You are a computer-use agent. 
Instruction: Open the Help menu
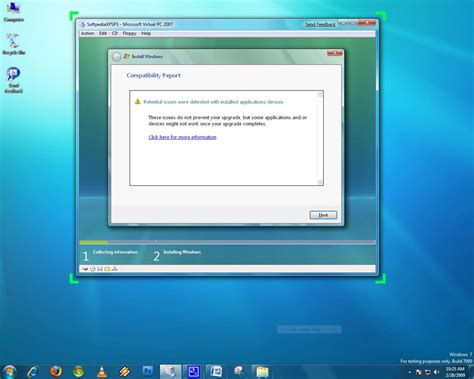tap(146, 33)
